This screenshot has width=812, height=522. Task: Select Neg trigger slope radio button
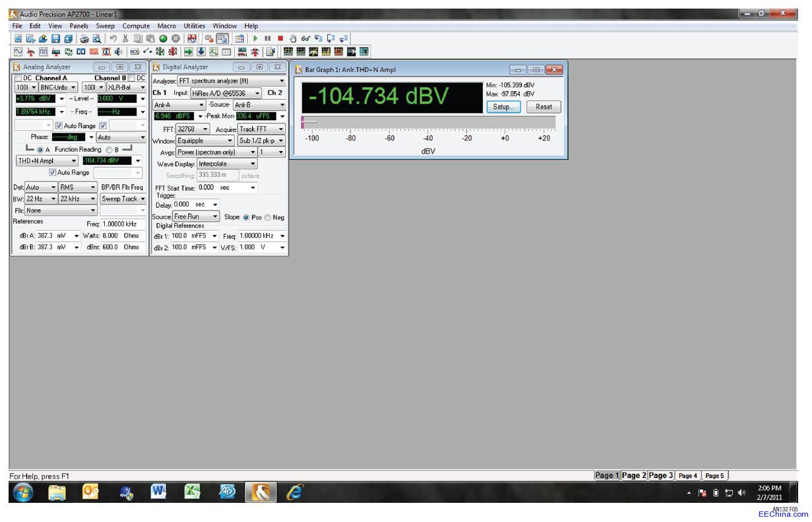click(x=267, y=217)
